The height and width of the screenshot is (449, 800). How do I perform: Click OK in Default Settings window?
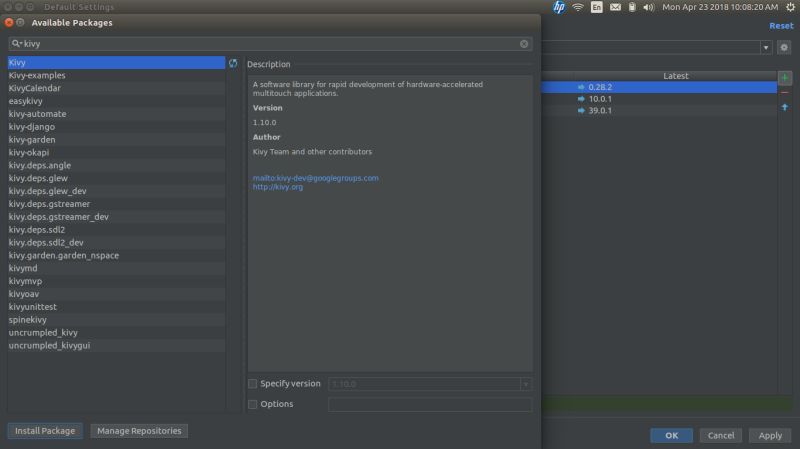coord(671,435)
